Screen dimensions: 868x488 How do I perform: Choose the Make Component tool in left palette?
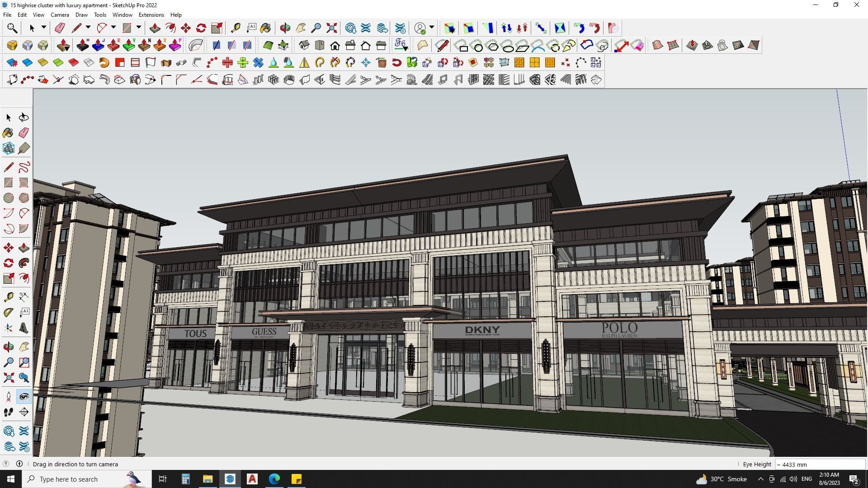[9, 148]
